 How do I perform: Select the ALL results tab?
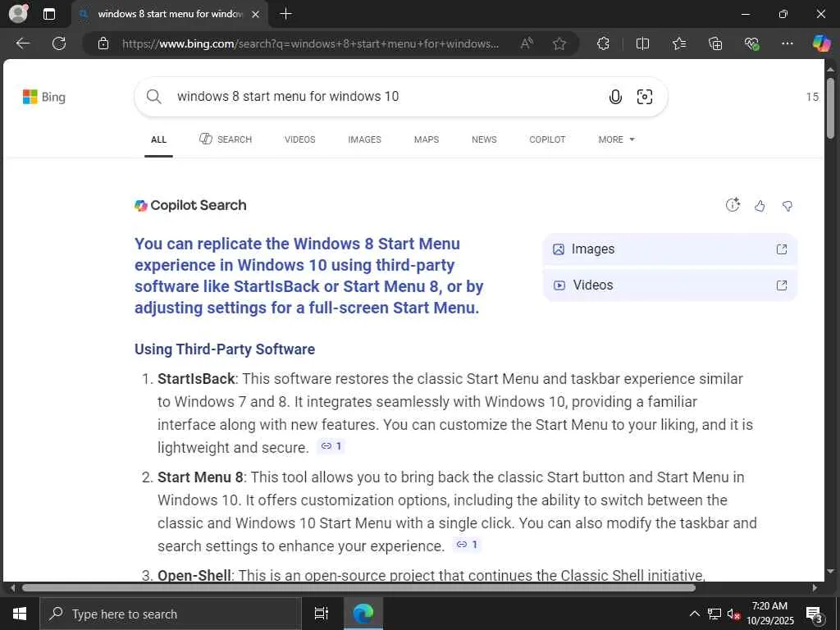158,139
